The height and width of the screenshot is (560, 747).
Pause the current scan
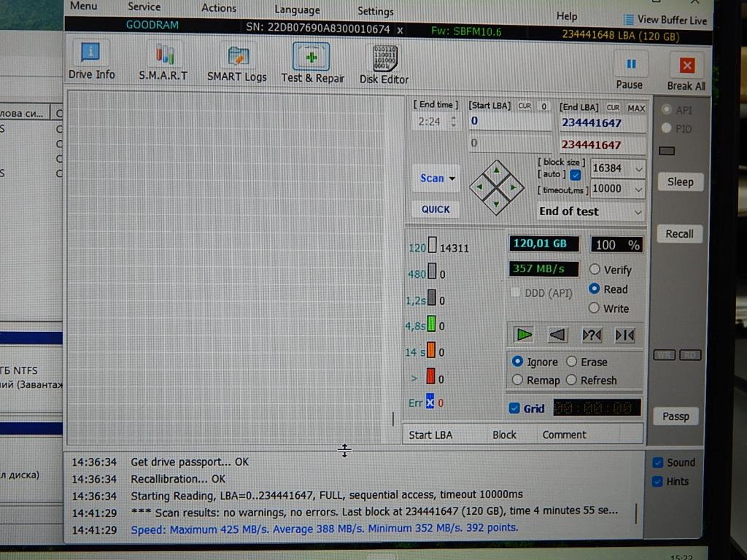(x=629, y=71)
